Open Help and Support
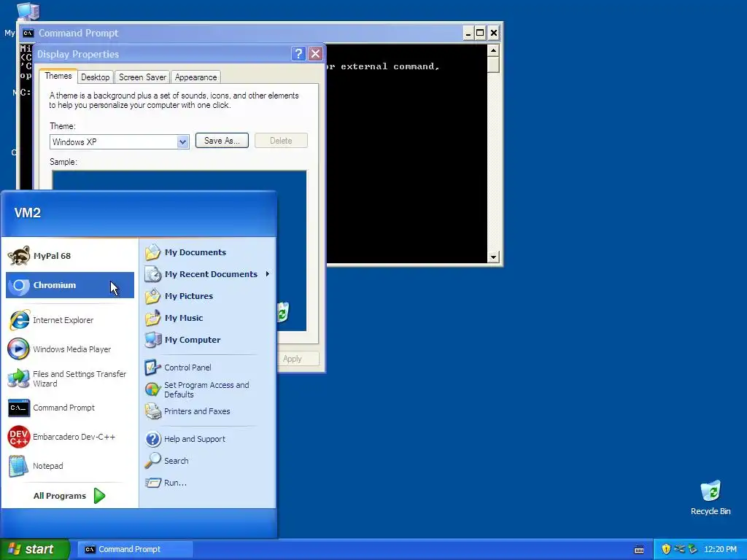 click(x=208, y=439)
